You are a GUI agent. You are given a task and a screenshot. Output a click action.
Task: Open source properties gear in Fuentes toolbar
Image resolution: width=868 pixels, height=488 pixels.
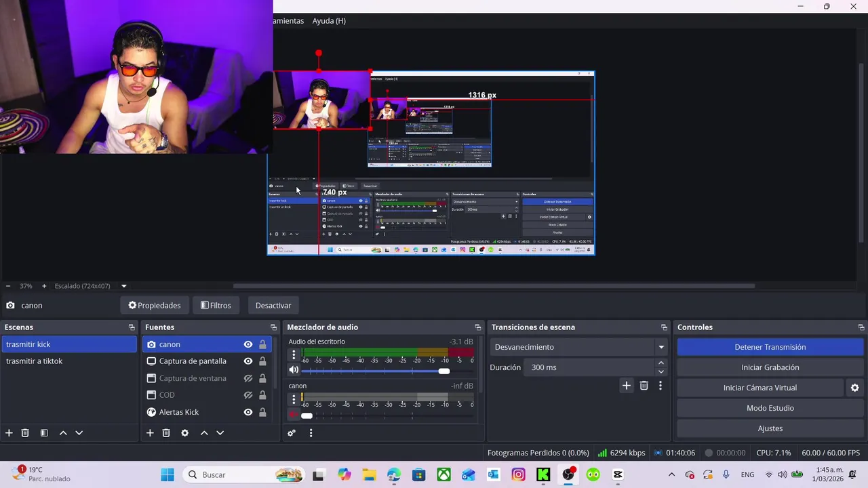coord(184,432)
